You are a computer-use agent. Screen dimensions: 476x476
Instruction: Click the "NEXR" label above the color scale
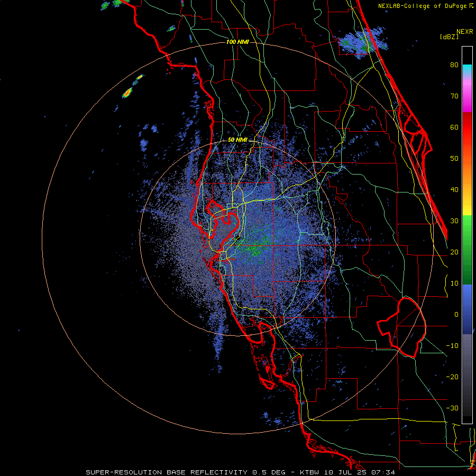point(464,32)
